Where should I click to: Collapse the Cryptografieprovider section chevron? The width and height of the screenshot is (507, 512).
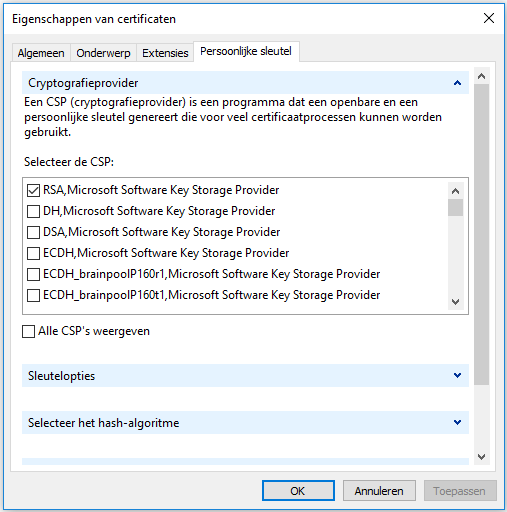[457, 83]
